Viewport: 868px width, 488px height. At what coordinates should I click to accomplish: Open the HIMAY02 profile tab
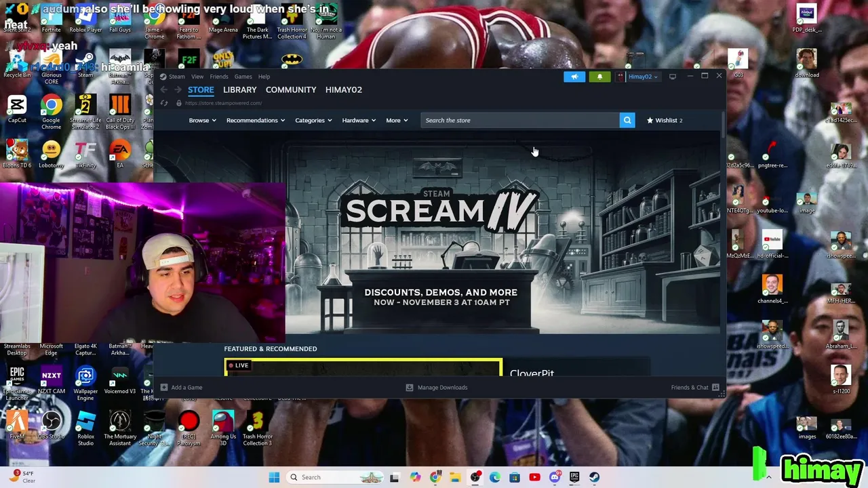coord(344,89)
